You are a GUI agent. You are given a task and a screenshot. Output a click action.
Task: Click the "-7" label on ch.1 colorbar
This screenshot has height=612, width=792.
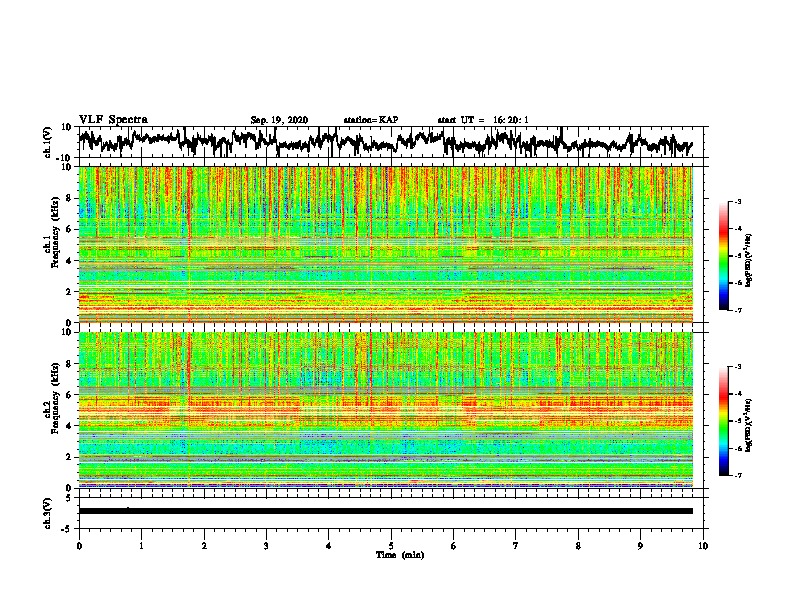[x=737, y=310]
